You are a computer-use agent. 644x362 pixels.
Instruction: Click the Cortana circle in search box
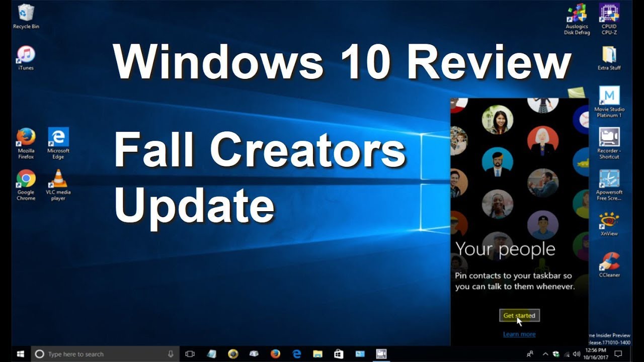[39, 354]
